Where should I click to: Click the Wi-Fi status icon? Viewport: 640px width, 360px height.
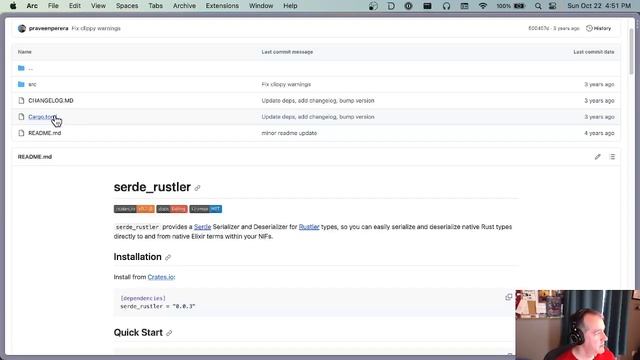[483, 6]
